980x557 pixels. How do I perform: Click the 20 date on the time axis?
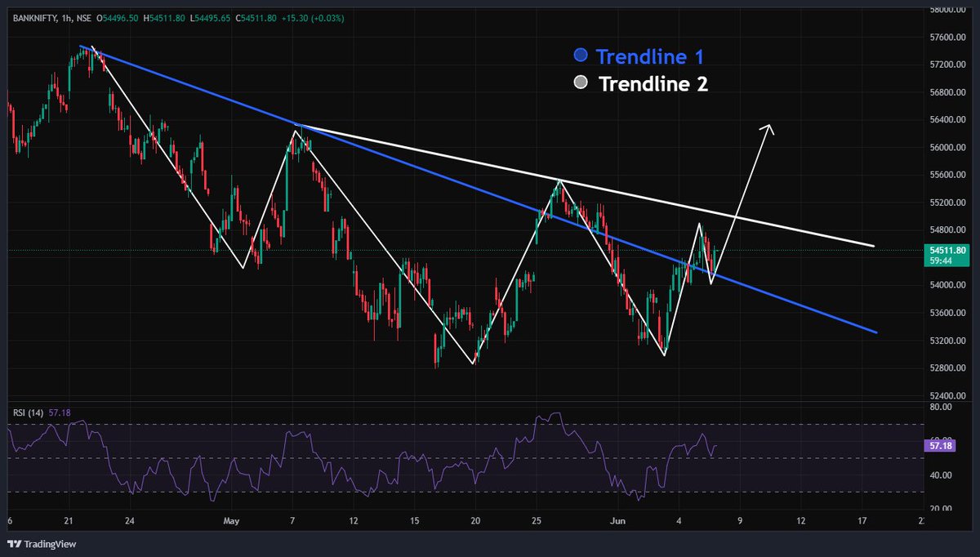pyautogui.click(x=475, y=520)
